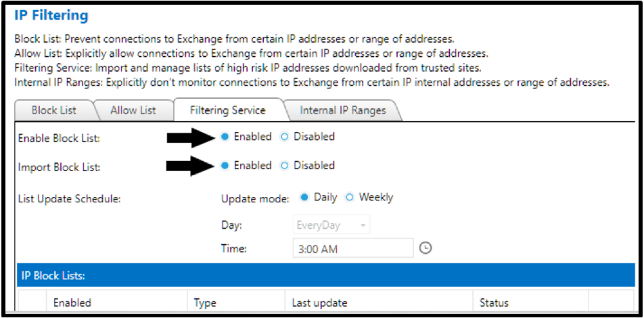Go to the Internal IP Ranges tab

(342, 110)
